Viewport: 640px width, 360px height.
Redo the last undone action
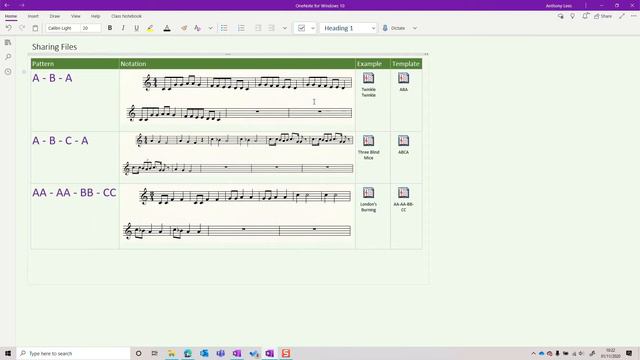[x=22, y=28]
